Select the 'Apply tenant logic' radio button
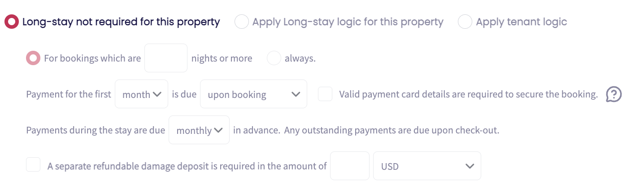This screenshot has height=195, width=644. [465, 22]
